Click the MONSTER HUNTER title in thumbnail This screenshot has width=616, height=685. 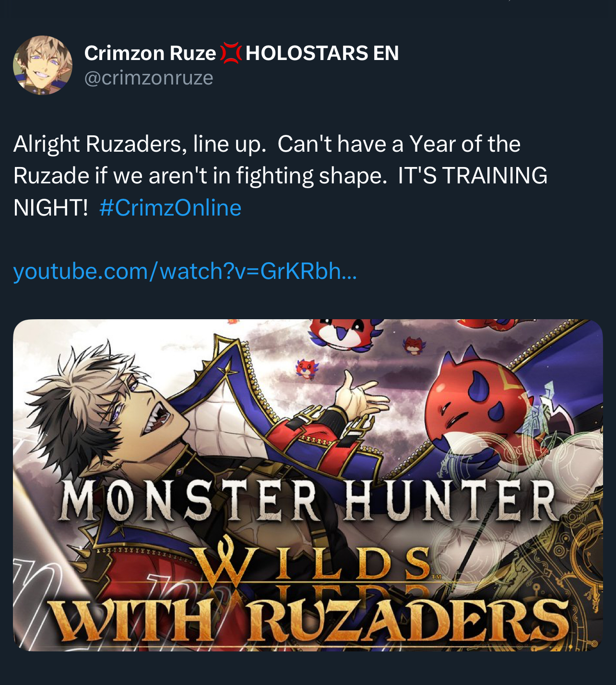click(x=308, y=502)
